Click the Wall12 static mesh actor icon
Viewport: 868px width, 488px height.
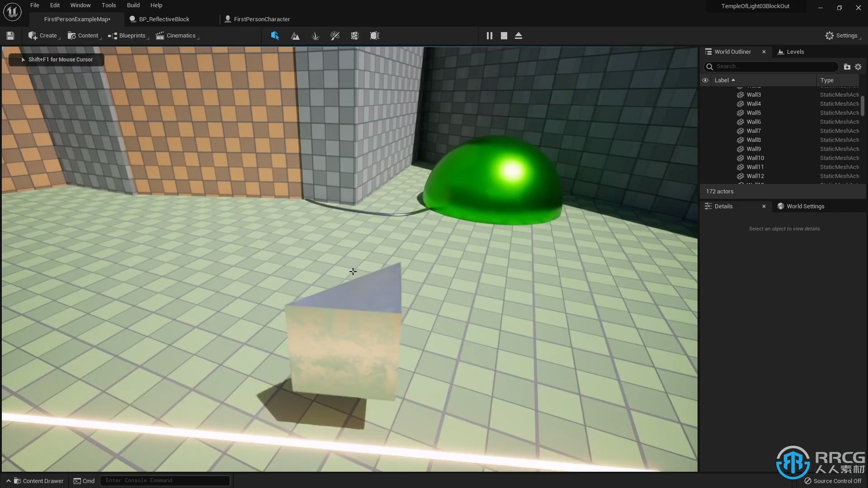click(x=741, y=176)
